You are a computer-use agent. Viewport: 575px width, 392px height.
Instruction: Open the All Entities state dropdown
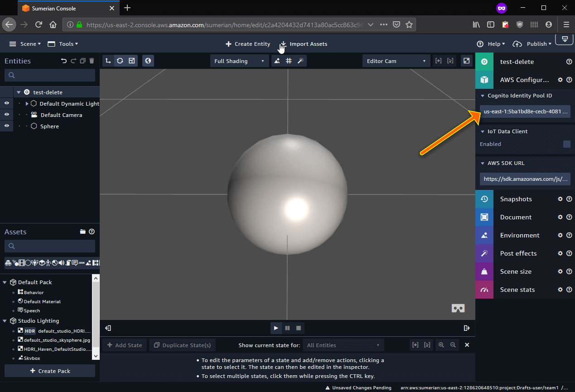(343, 345)
